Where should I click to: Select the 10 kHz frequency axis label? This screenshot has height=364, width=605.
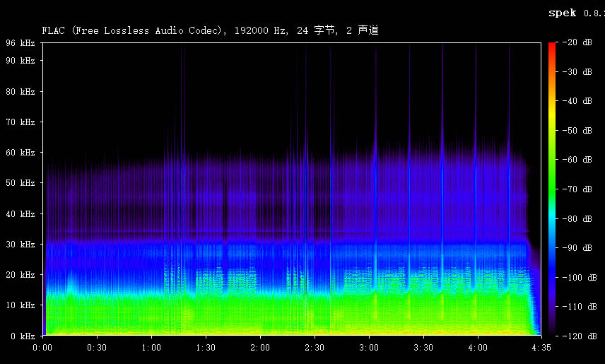tap(20, 305)
